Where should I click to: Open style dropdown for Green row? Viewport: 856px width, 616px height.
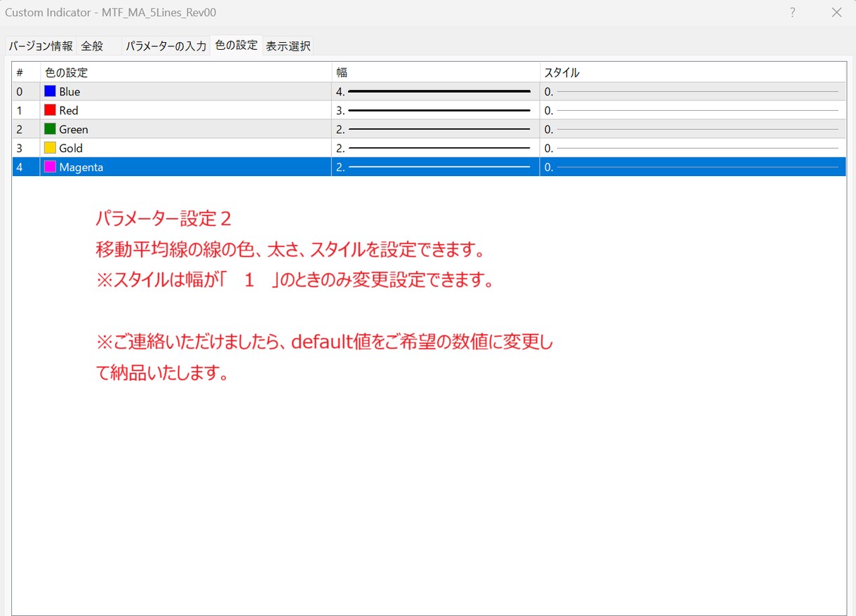tap(693, 129)
